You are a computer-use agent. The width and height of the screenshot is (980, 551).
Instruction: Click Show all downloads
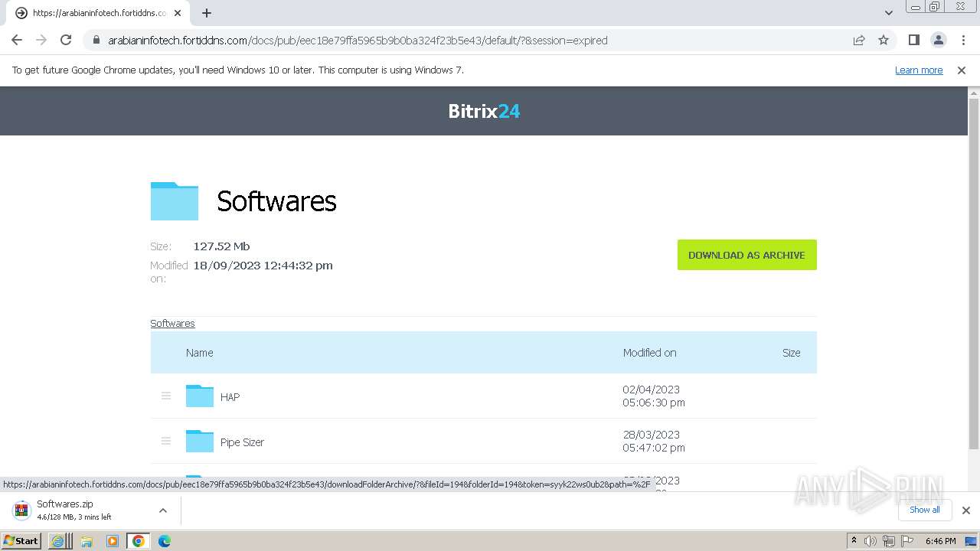click(925, 510)
